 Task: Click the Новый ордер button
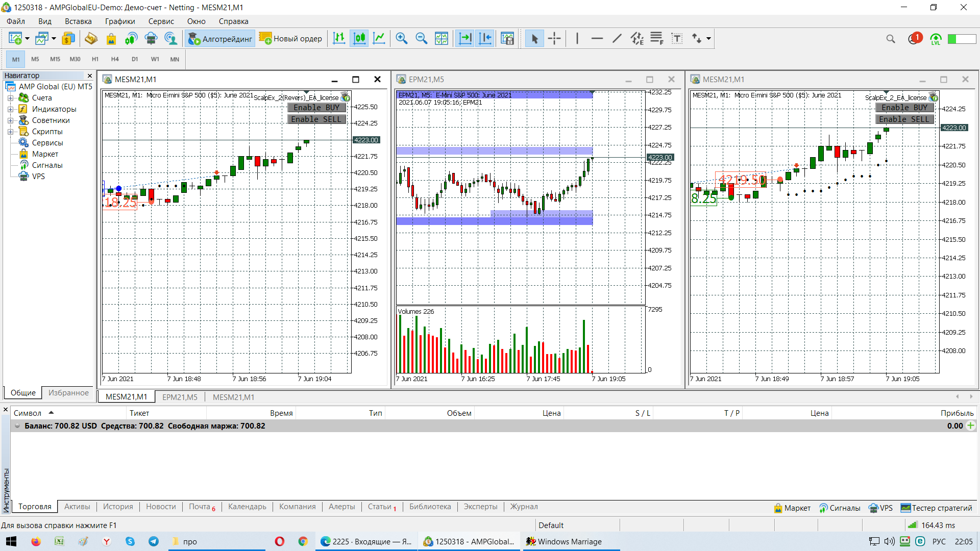(290, 39)
